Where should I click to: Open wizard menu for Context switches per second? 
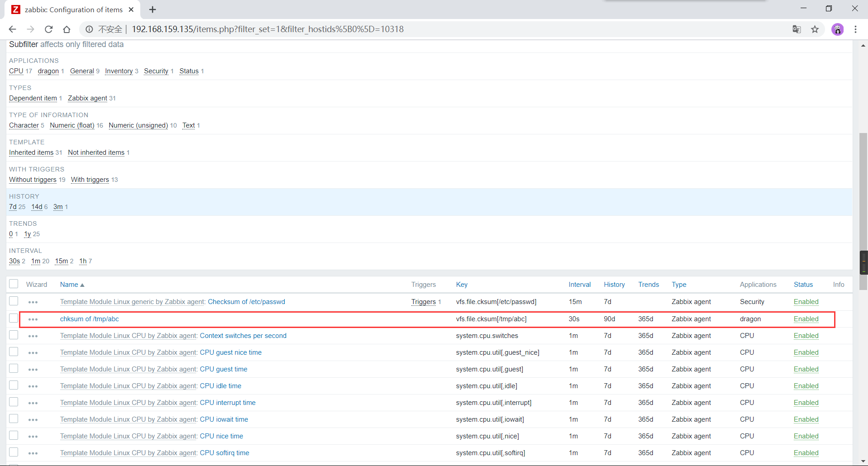tap(33, 336)
